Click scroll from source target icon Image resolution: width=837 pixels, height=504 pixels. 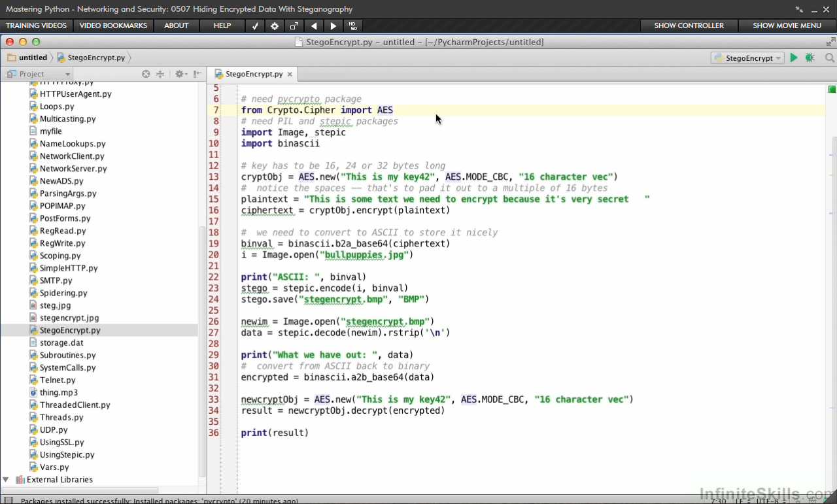click(x=146, y=74)
